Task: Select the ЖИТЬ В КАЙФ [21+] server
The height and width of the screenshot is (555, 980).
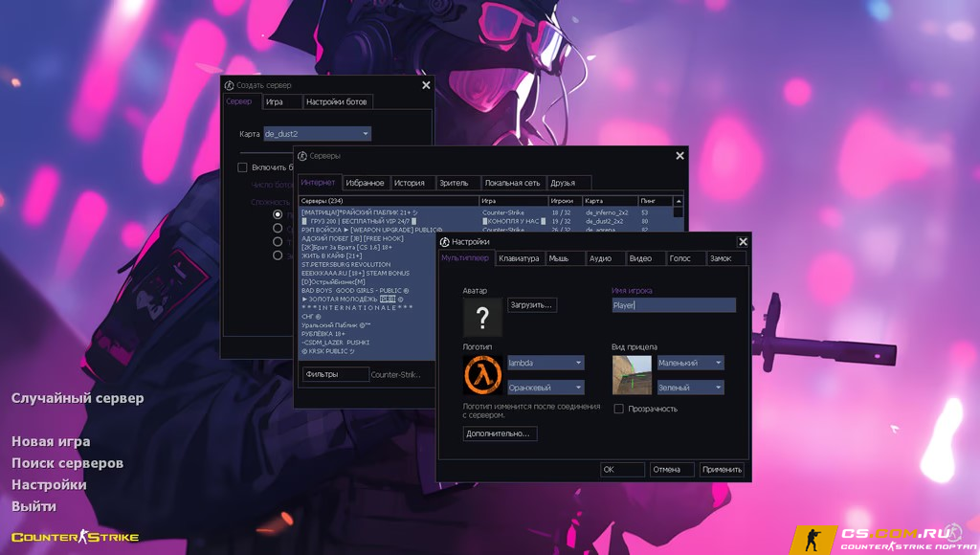Action: tap(367, 255)
